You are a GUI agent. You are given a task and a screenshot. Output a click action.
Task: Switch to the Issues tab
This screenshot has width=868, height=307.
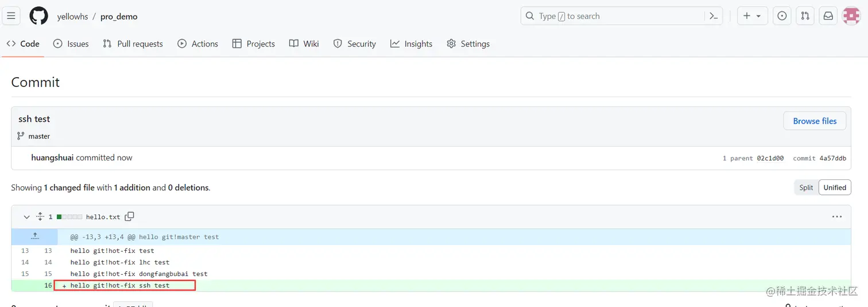click(x=71, y=44)
